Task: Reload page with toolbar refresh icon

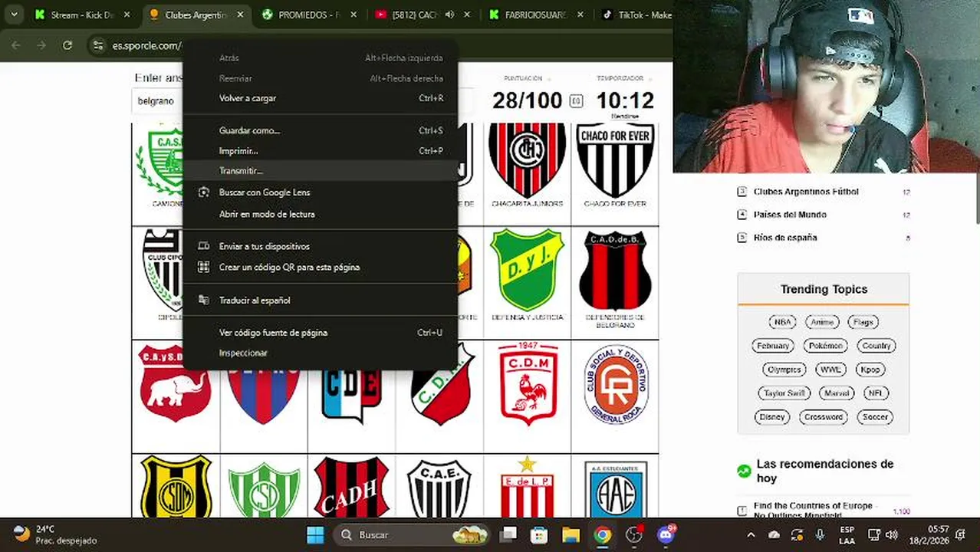Action: pos(67,45)
